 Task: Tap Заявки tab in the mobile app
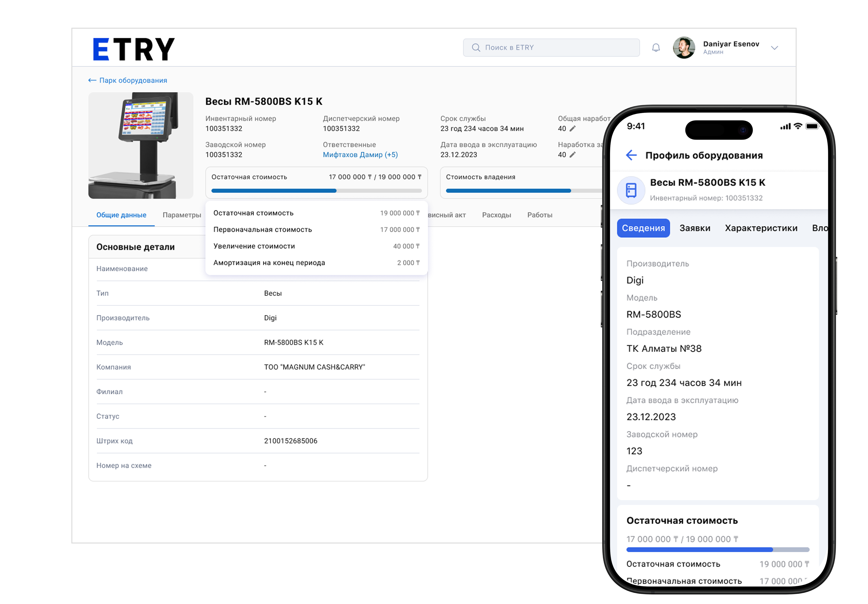point(694,228)
